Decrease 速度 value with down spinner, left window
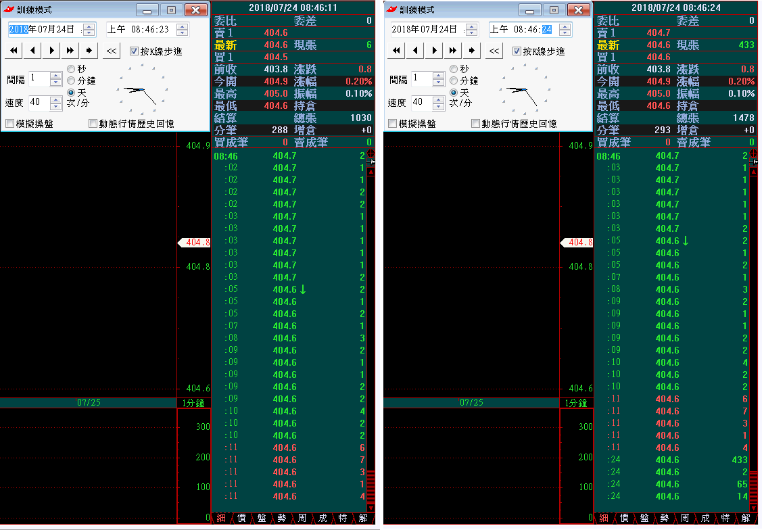The height and width of the screenshot is (532, 764). tap(55, 106)
